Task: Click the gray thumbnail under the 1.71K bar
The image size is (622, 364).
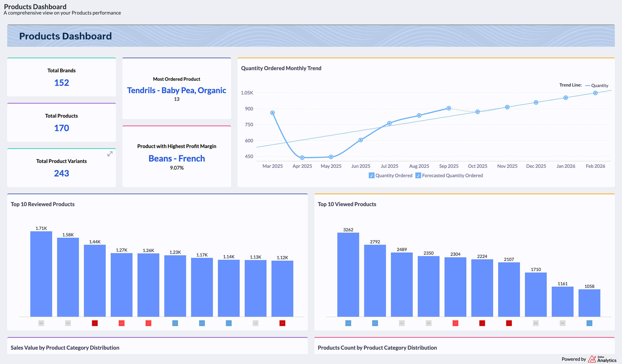Action: coord(41,323)
